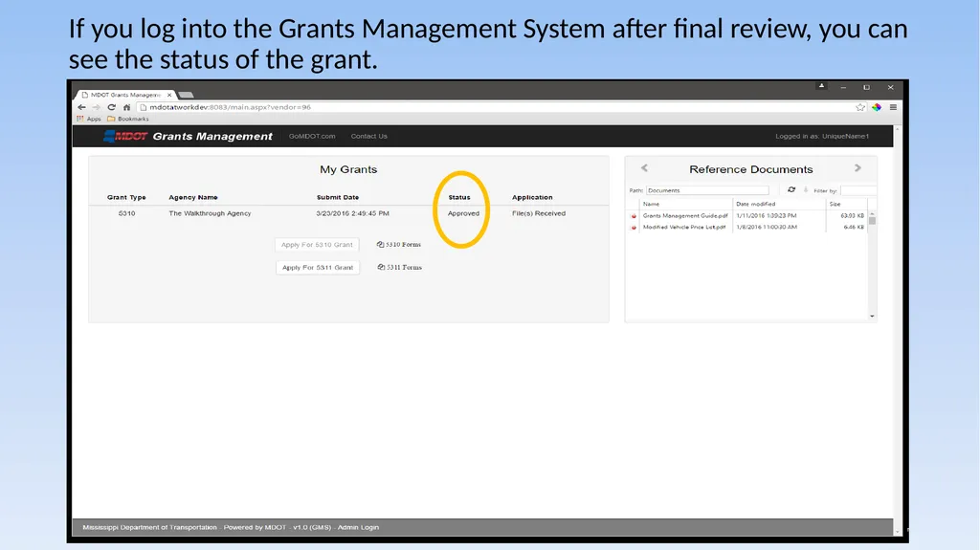Click the PDF icon for Modified Vehicle Price List
Image resolution: width=980 pixels, height=550 pixels.
click(x=634, y=228)
